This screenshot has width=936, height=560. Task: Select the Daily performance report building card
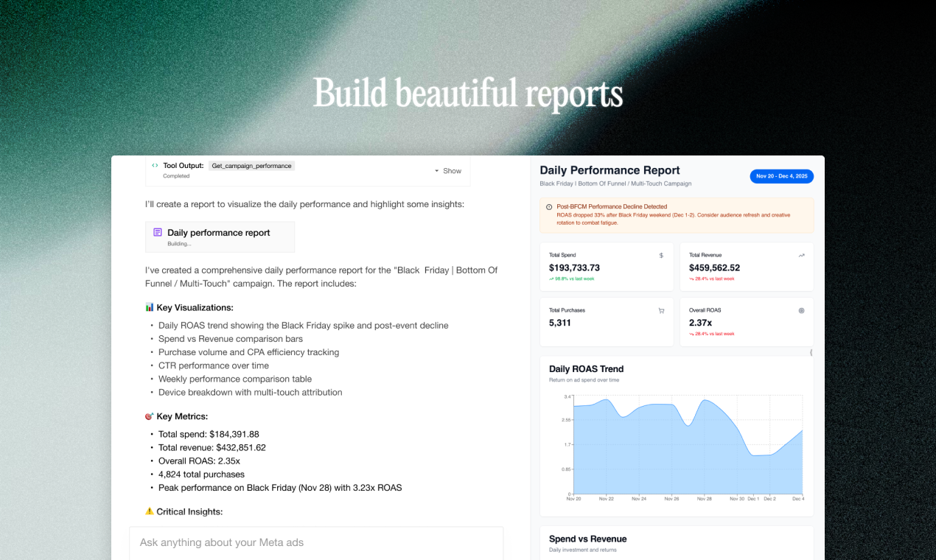(219, 237)
